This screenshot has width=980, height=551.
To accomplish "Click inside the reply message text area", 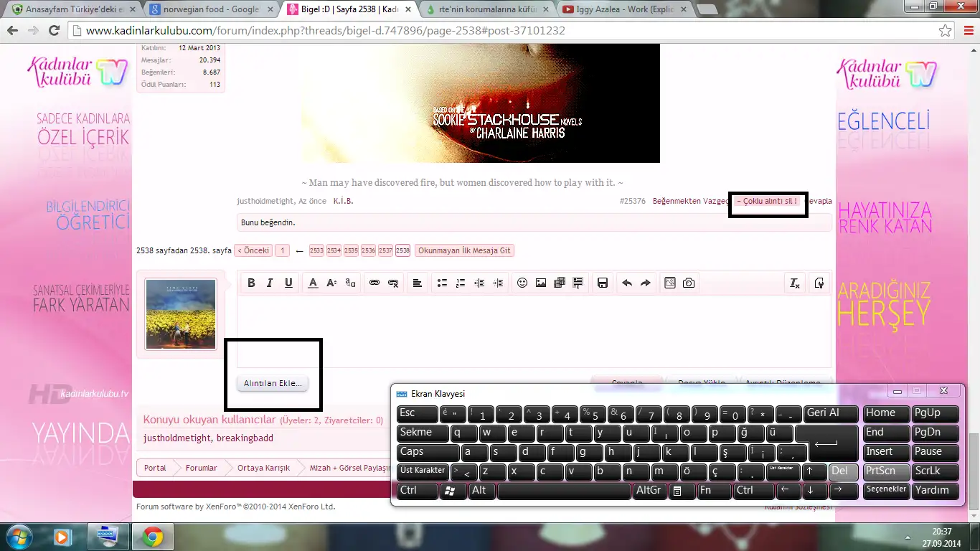I will pyautogui.click(x=534, y=331).
